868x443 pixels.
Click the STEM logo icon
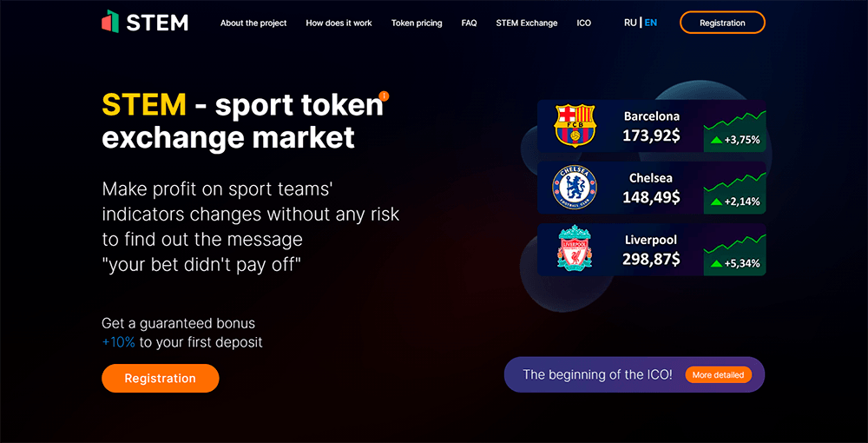110,22
